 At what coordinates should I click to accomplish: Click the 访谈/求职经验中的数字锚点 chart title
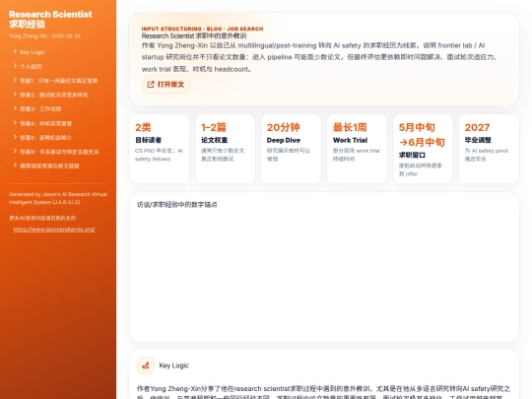point(176,205)
